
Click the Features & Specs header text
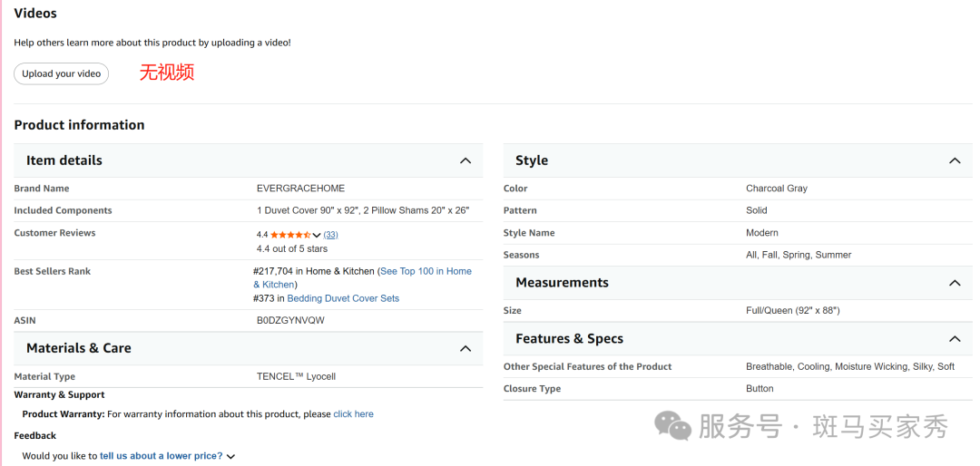569,339
